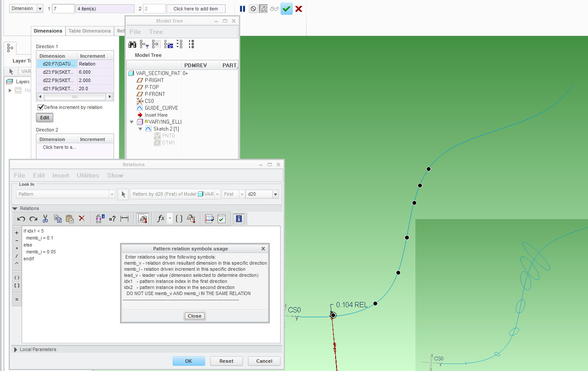Click binoculars Find icon in Model Tree
Viewport: 588px width, 371px height.
(133, 44)
